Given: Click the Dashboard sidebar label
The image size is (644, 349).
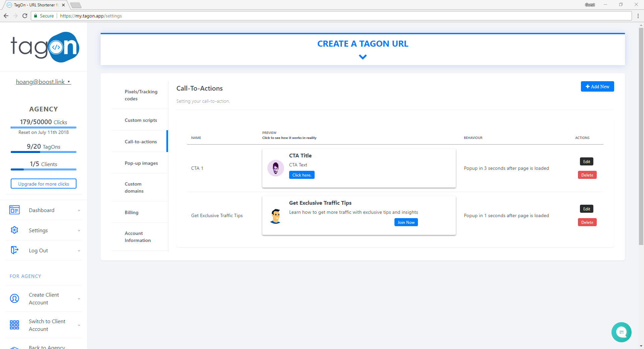Looking at the screenshot, I should [42, 210].
